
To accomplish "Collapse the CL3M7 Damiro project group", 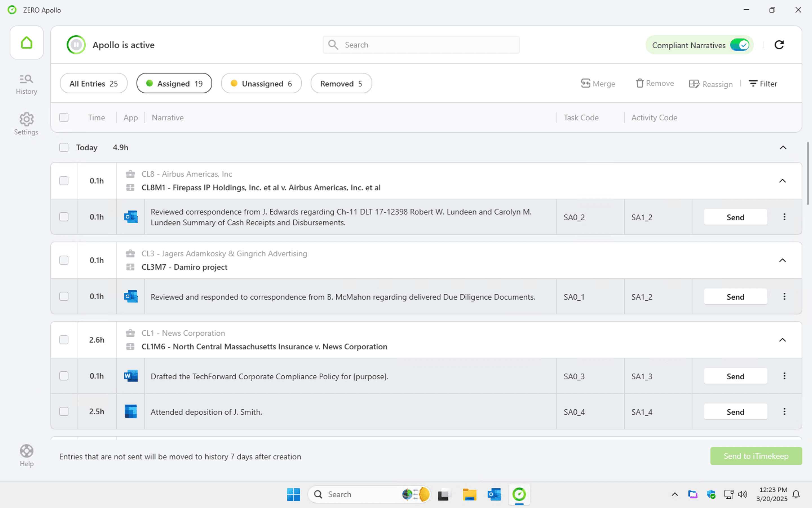I will (782, 260).
